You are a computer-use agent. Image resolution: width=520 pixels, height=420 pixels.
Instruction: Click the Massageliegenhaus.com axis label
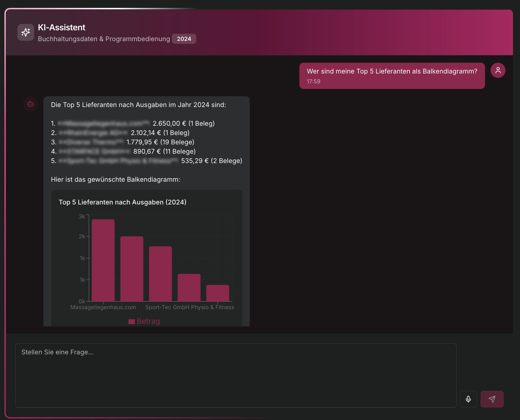click(103, 307)
